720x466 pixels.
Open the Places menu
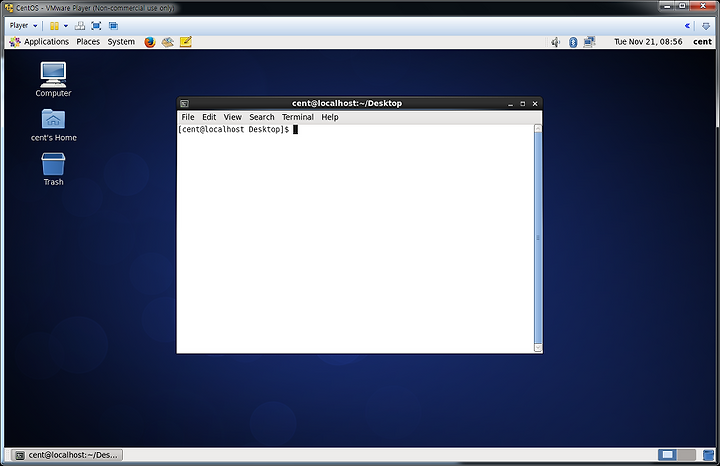[x=88, y=42]
